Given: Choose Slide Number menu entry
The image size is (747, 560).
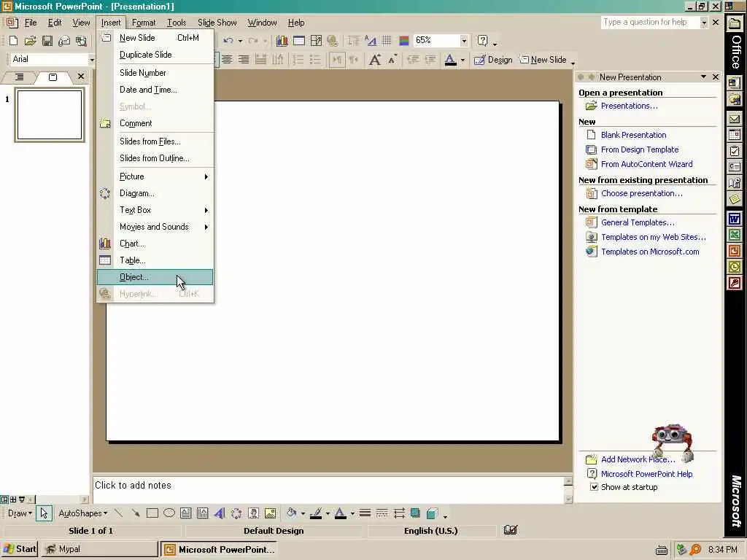Looking at the screenshot, I should click(155, 73).
